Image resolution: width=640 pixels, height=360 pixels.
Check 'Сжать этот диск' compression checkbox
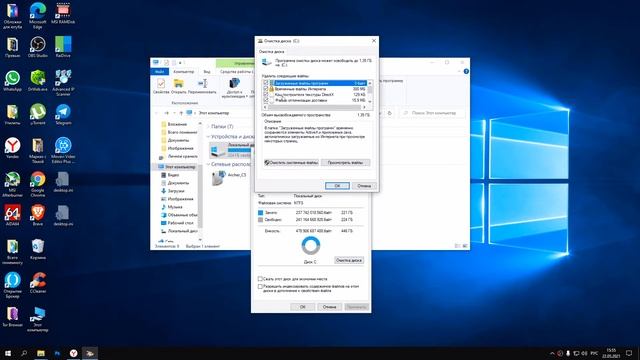pos(260,279)
